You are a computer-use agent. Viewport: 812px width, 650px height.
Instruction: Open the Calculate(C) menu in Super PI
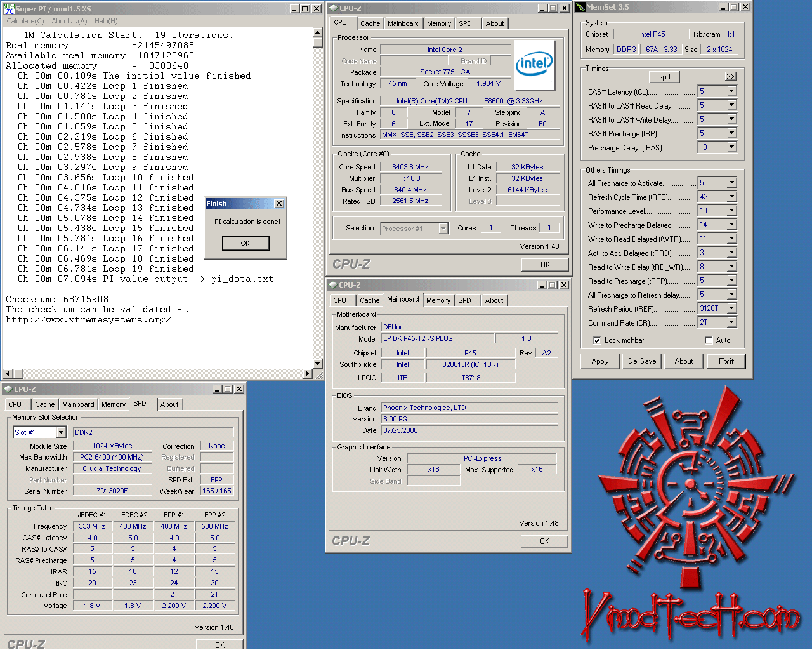click(x=25, y=21)
